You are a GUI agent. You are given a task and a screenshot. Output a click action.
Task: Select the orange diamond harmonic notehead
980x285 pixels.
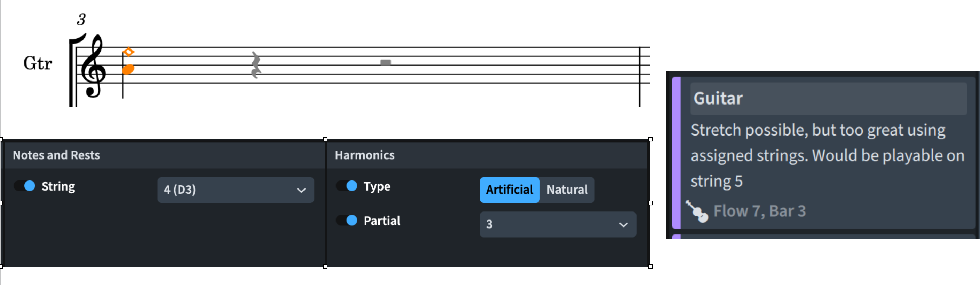pyautogui.click(x=128, y=52)
